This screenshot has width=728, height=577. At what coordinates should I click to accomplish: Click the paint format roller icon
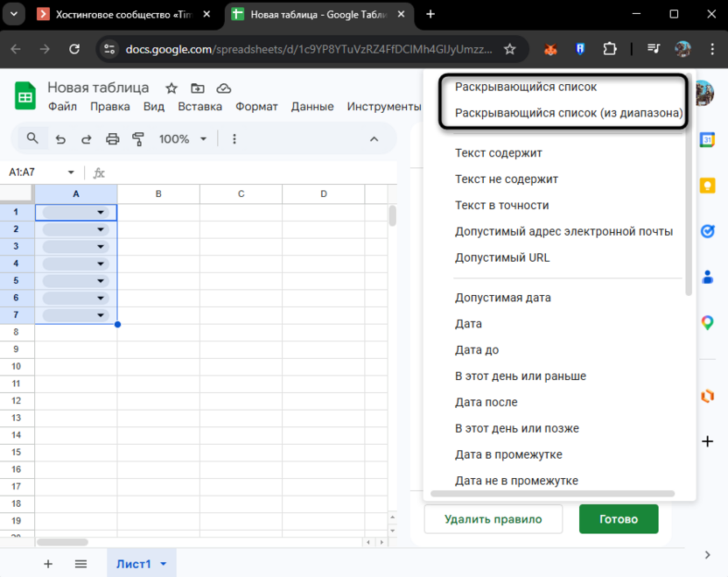(137, 139)
